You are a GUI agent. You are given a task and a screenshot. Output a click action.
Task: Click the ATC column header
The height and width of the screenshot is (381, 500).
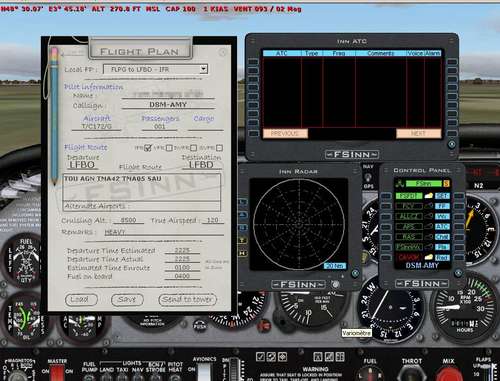pos(282,53)
